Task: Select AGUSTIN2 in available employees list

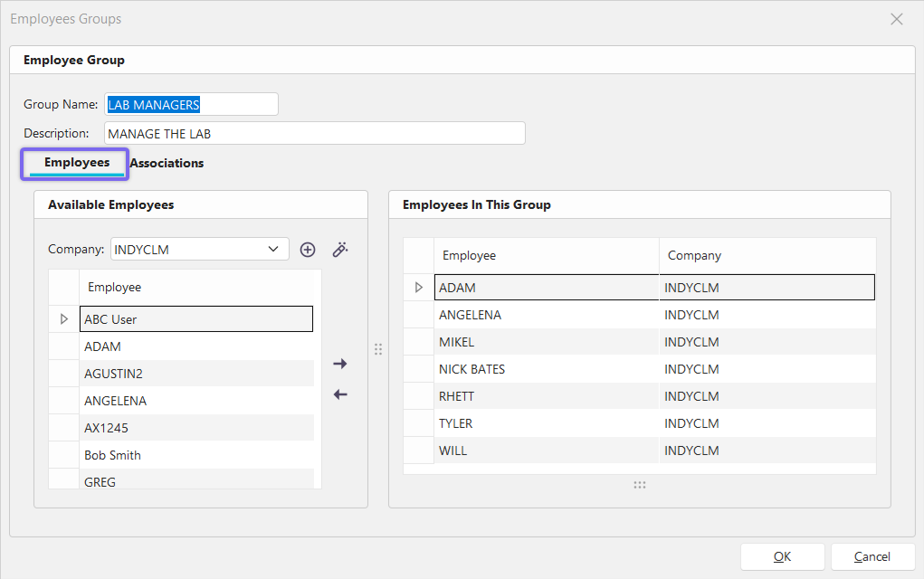Action: [x=114, y=374]
